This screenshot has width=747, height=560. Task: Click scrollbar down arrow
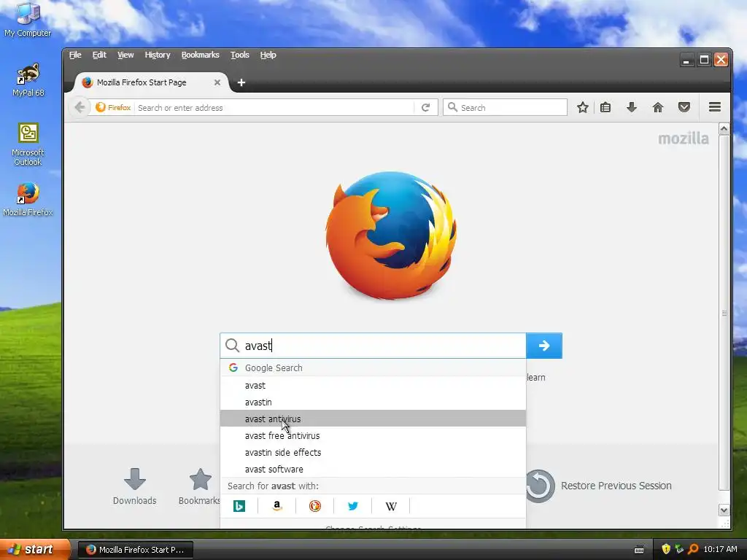(x=724, y=510)
